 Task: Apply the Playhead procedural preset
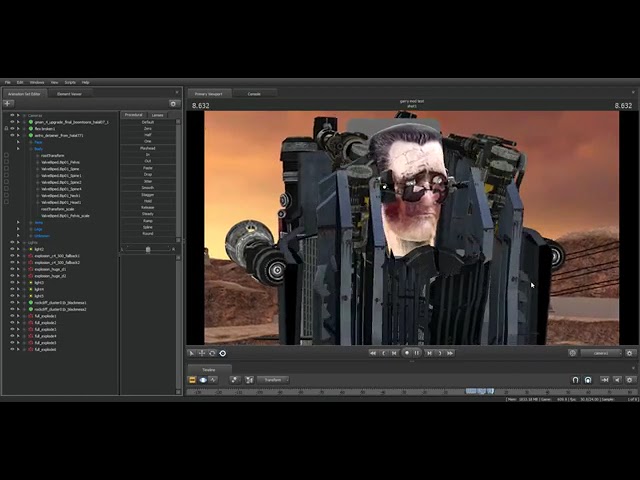148,148
